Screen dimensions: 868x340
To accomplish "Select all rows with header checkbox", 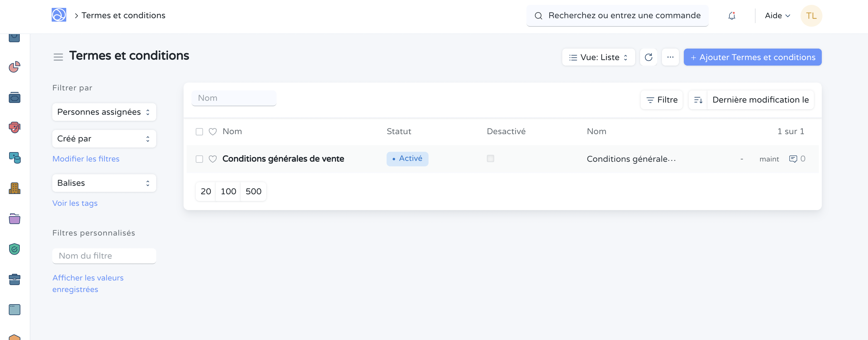I will coord(199,132).
